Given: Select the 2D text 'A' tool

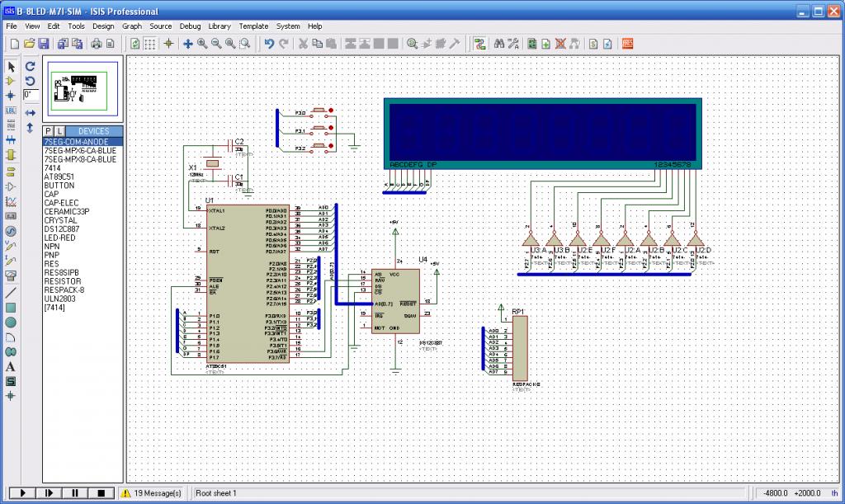Looking at the screenshot, I should tap(11, 366).
